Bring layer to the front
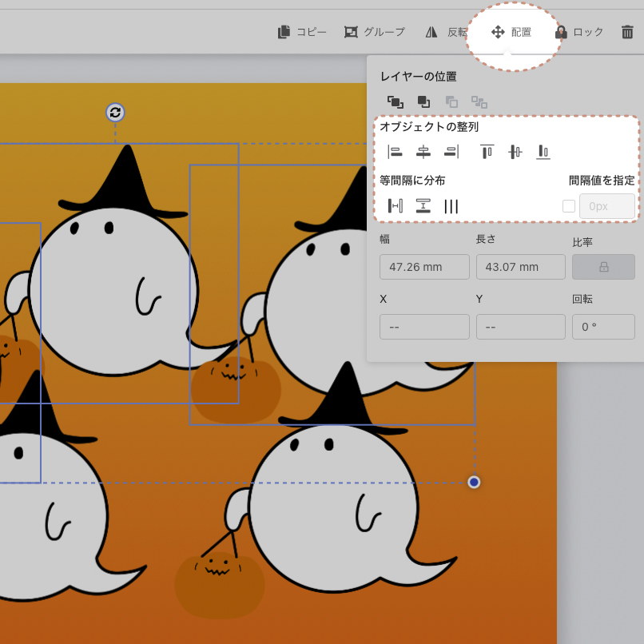 (x=395, y=101)
